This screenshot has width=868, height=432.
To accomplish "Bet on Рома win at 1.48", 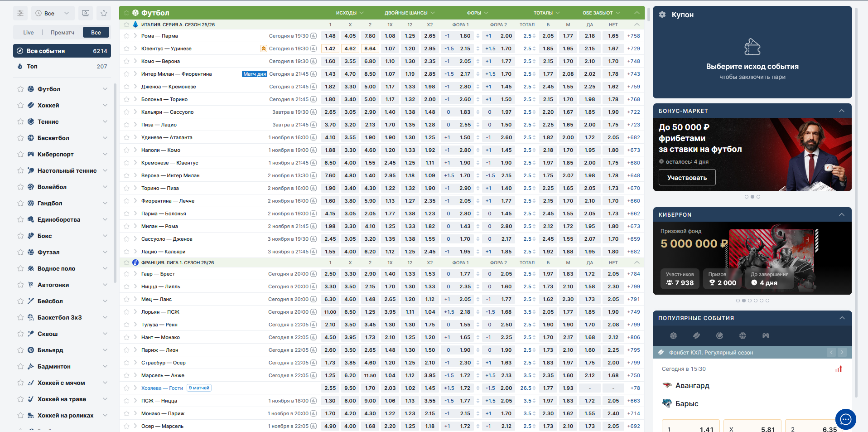I will [330, 36].
